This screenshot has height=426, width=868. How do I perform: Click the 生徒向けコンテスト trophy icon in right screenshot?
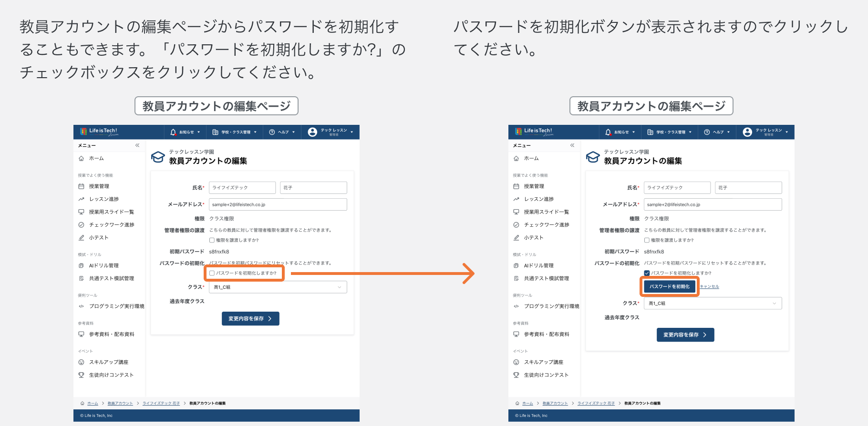[x=516, y=375]
